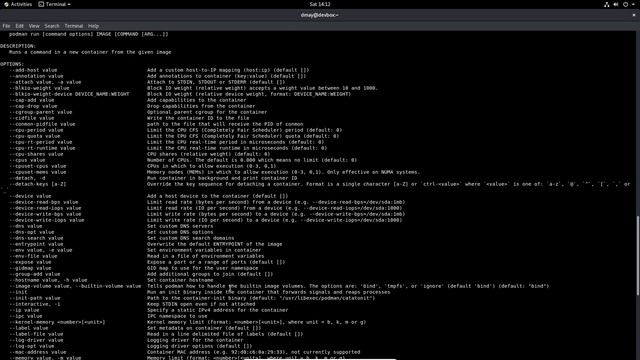Click the DESCRIPTION: heading text
The image size is (640, 360).
[18, 46]
